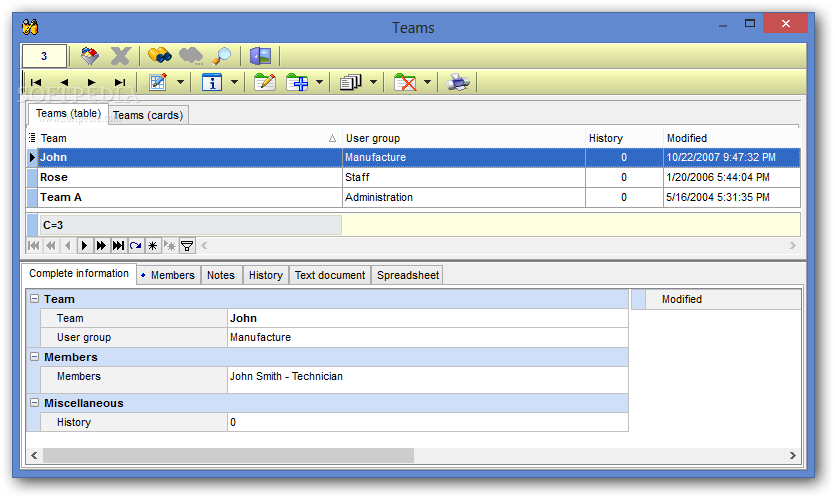This screenshot has width=835, height=498.
Task: Click grid navigator first record button
Action: (x=34, y=246)
